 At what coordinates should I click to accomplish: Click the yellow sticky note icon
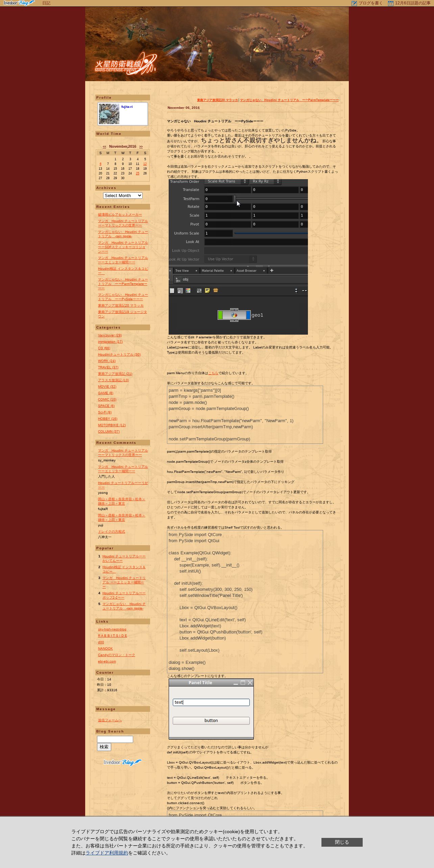pyautogui.click(x=207, y=291)
